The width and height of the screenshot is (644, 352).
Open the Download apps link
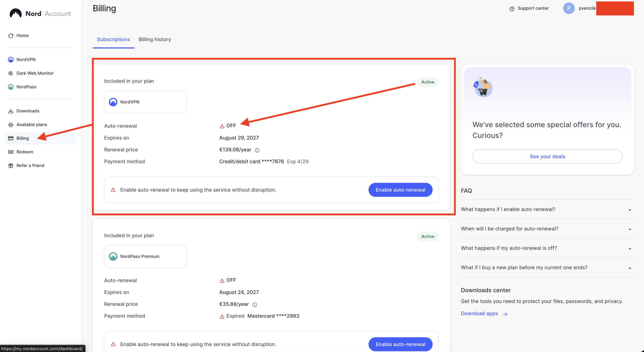pos(479,314)
